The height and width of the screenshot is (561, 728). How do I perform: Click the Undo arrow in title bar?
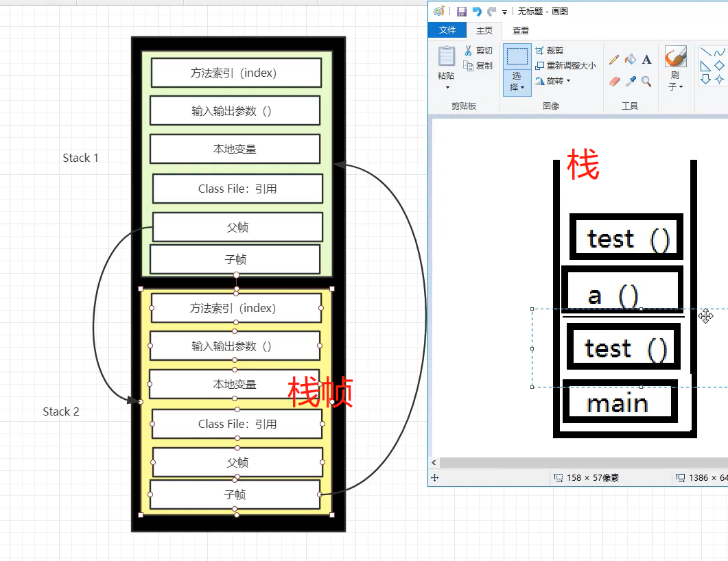(x=477, y=12)
